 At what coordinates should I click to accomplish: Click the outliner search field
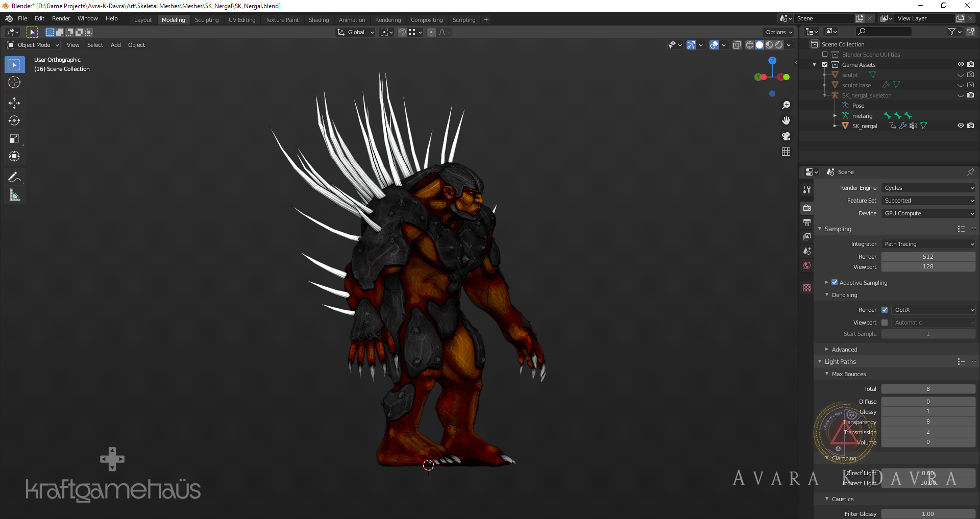coord(884,32)
